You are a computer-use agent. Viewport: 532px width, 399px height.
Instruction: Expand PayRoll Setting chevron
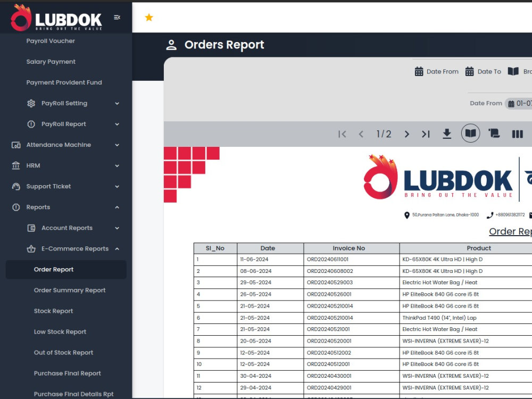(117, 104)
